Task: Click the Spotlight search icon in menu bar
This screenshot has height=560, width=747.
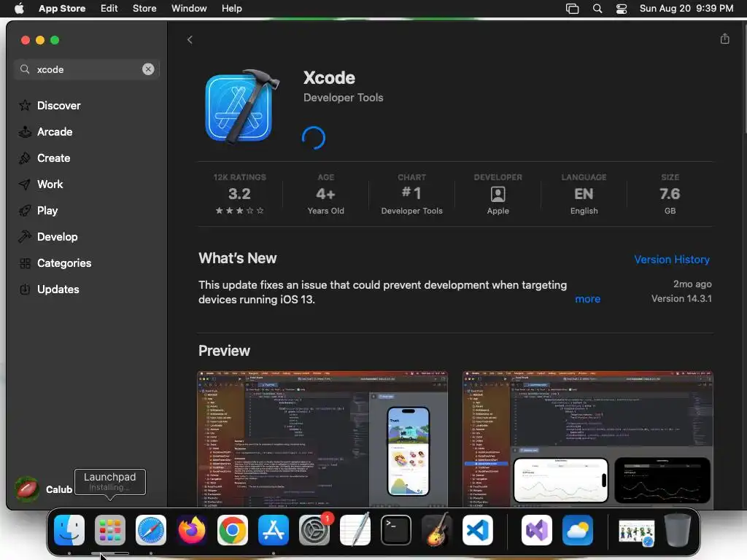Action: tap(597, 9)
